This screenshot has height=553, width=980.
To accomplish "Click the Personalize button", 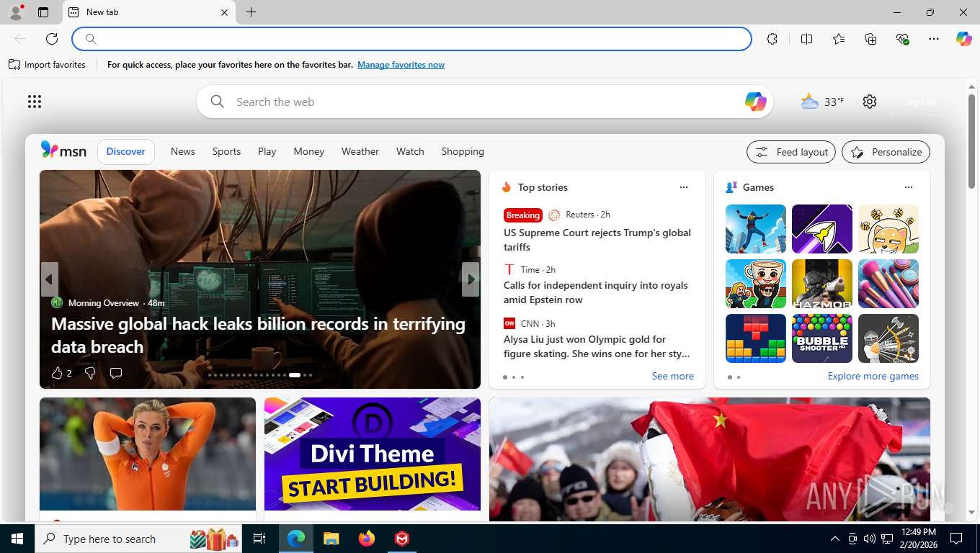I will pyautogui.click(x=886, y=152).
